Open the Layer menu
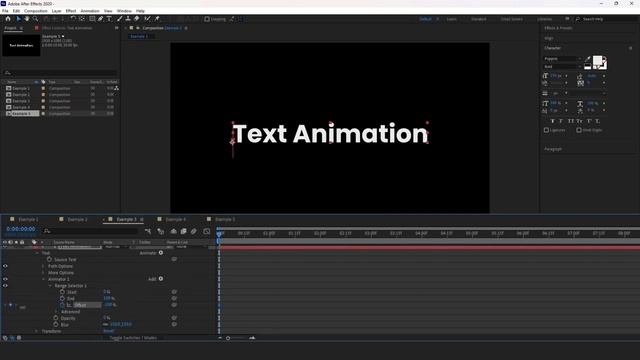 (x=56, y=11)
